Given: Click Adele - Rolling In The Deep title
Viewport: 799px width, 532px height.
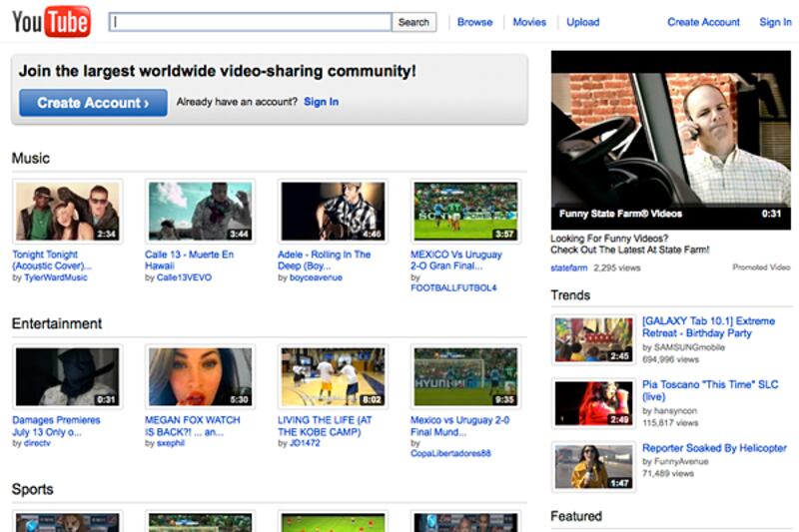Looking at the screenshot, I should pyautogui.click(x=324, y=261).
